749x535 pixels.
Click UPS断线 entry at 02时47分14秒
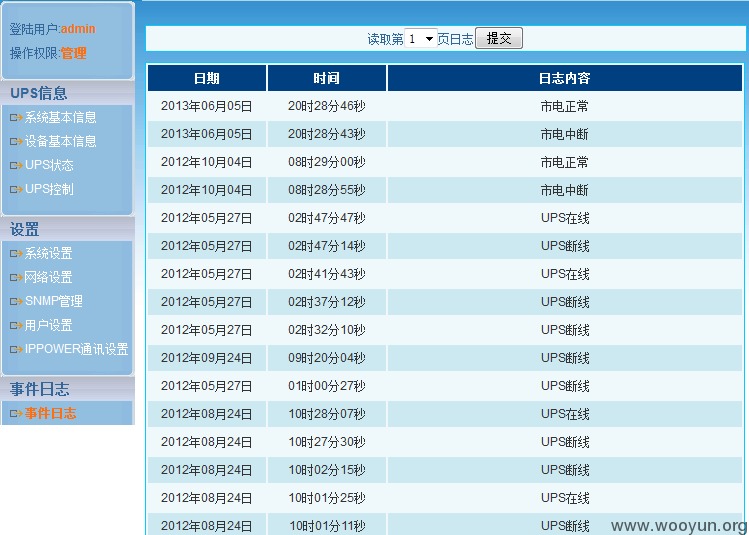tap(565, 246)
